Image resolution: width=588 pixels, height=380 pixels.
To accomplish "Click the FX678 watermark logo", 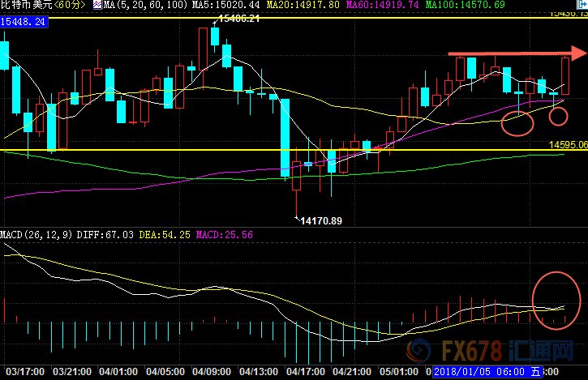I will pyautogui.click(x=491, y=351).
